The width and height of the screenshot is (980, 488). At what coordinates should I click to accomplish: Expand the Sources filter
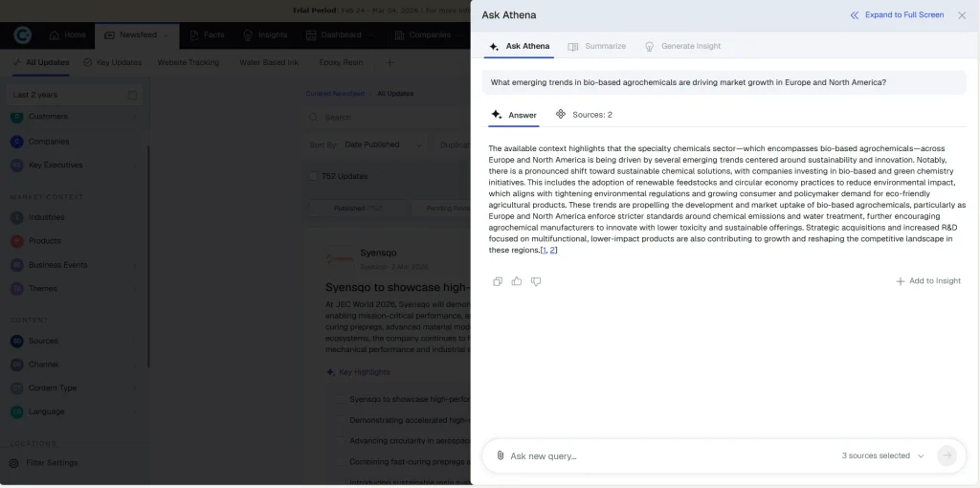(74, 342)
